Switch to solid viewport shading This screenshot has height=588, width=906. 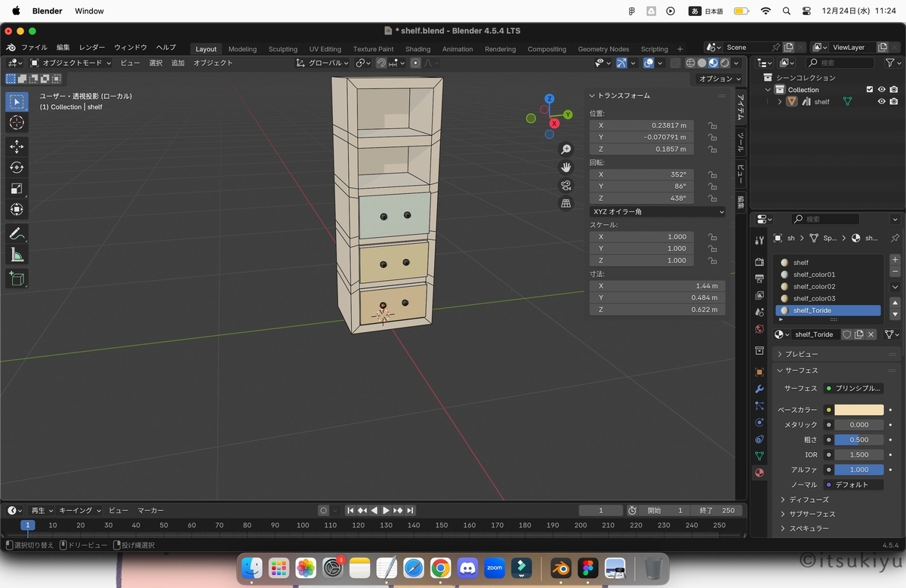[702, 63]
